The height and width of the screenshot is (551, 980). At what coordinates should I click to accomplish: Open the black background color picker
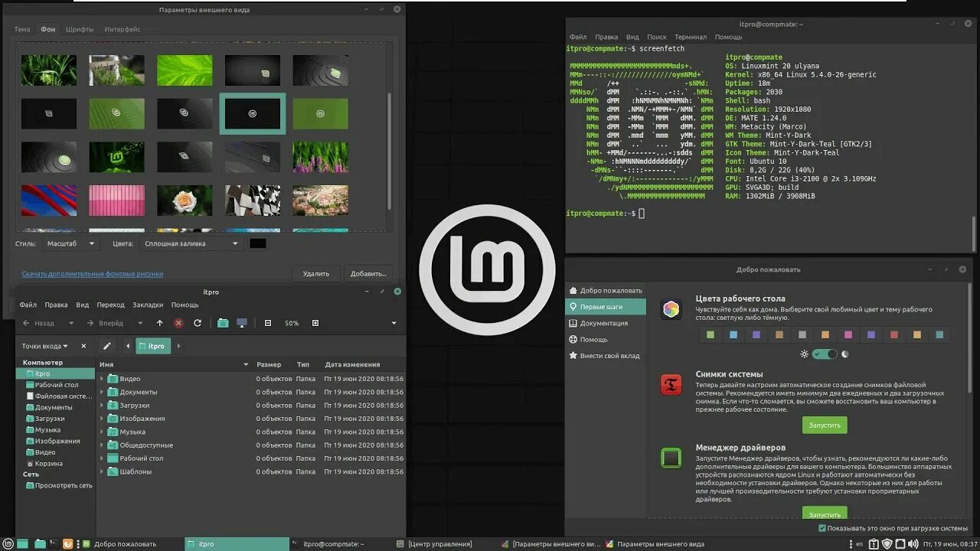pos(258,243)
